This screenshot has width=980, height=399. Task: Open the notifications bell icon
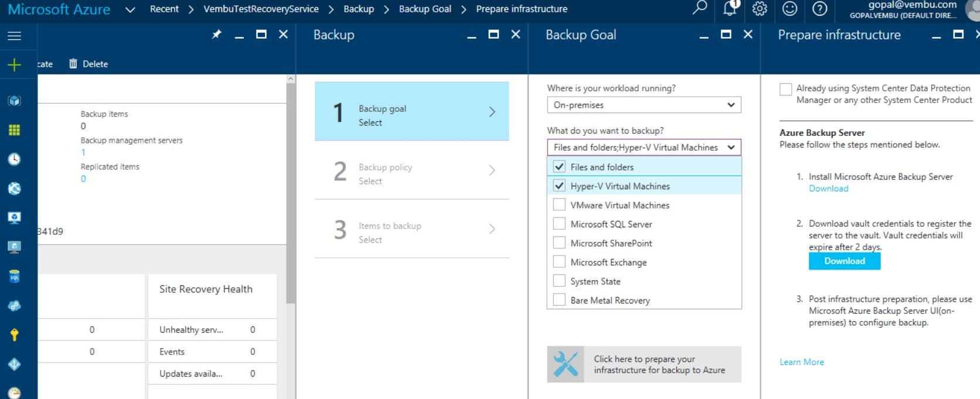click(730, 8)
